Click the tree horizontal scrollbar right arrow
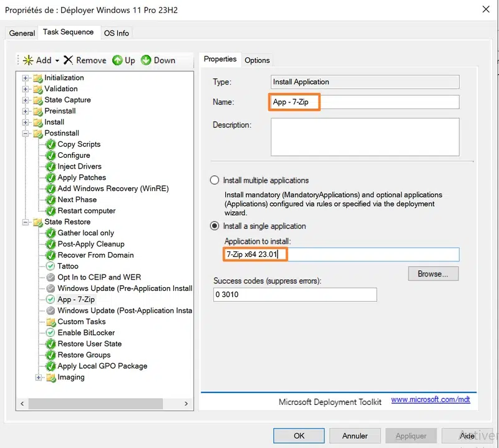This screenshot has height=448, width=499. click(186, 404)
